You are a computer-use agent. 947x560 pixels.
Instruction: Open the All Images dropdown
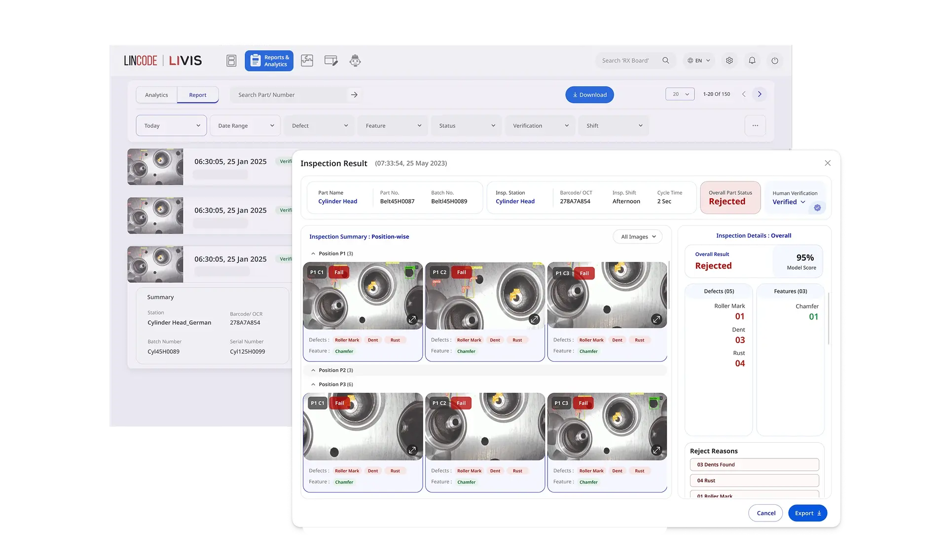(x=638, y=237)
